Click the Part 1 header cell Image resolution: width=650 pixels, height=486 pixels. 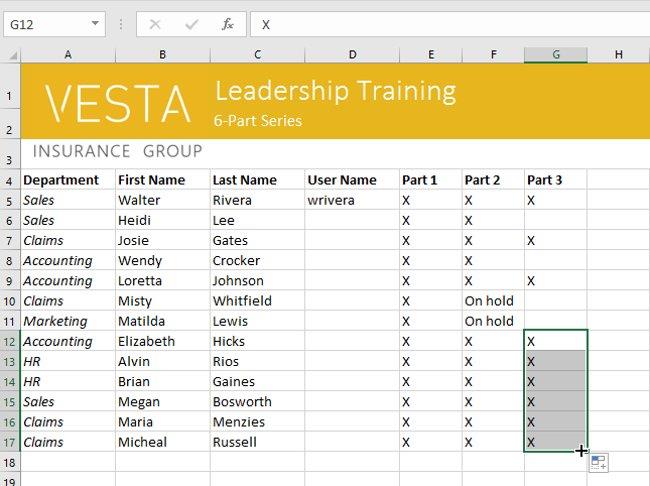pyautogui.click(x=431, y=180)
